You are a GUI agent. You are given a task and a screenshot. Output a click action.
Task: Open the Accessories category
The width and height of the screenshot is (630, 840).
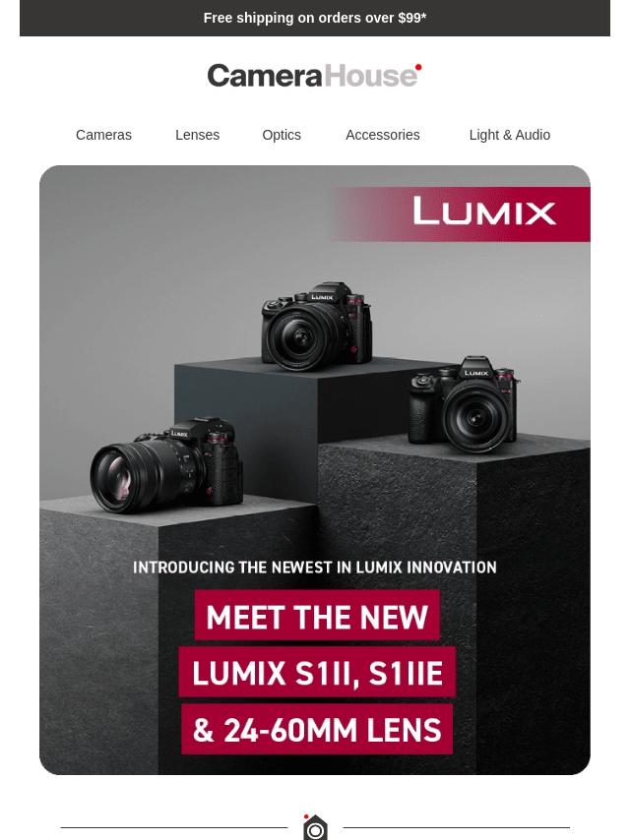pos(383,135)
